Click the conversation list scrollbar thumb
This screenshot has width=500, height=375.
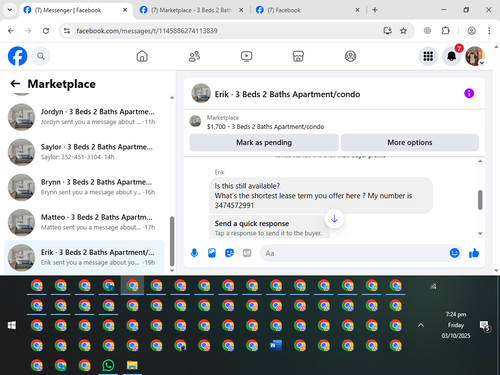click(x=172, y=241)
